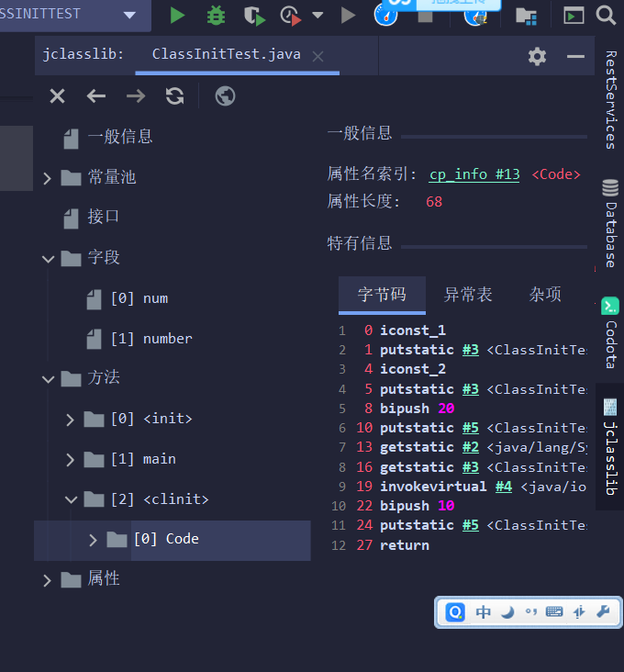Viewport: 624px width, 672px height.
Task: Click the IME Q logo icon
Action: [x=455, y=612]
